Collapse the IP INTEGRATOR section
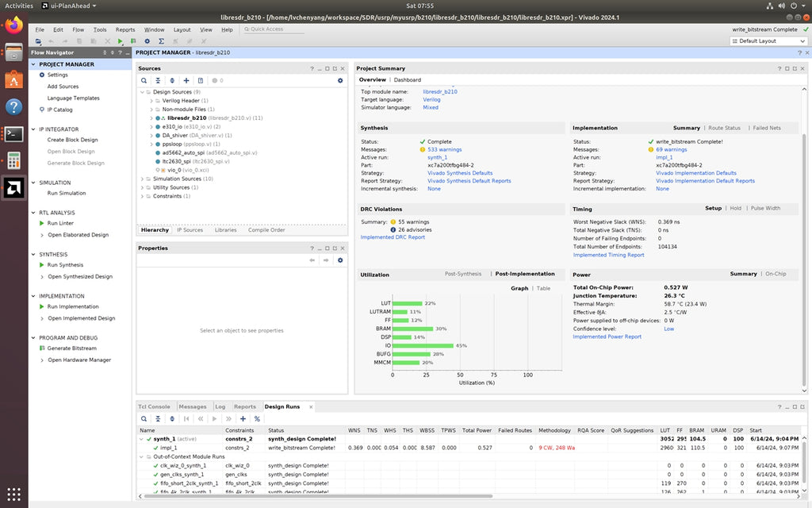Screen dimensions: 812x508 (x=33, y=129)
